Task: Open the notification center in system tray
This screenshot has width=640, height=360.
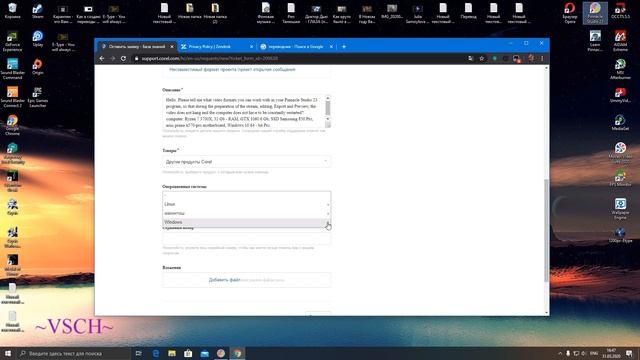Action: (x=629, y=353)
